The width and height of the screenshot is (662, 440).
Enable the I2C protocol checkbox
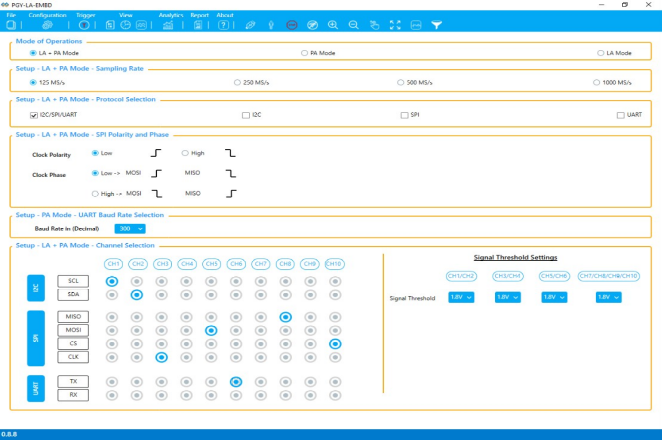(246, 115)
